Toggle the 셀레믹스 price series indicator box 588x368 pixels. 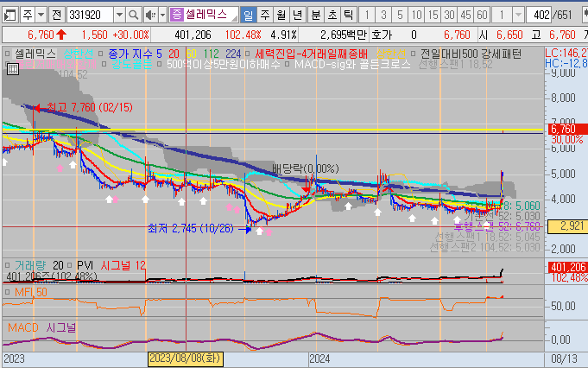pos(7,54)
